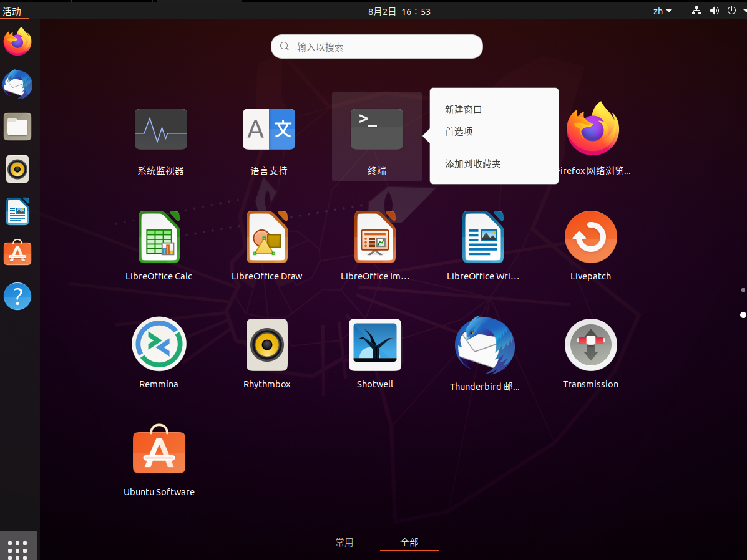Click Rhythmbox icon in the dock
The height and width of the screenshot is (560, 747).
17,169
